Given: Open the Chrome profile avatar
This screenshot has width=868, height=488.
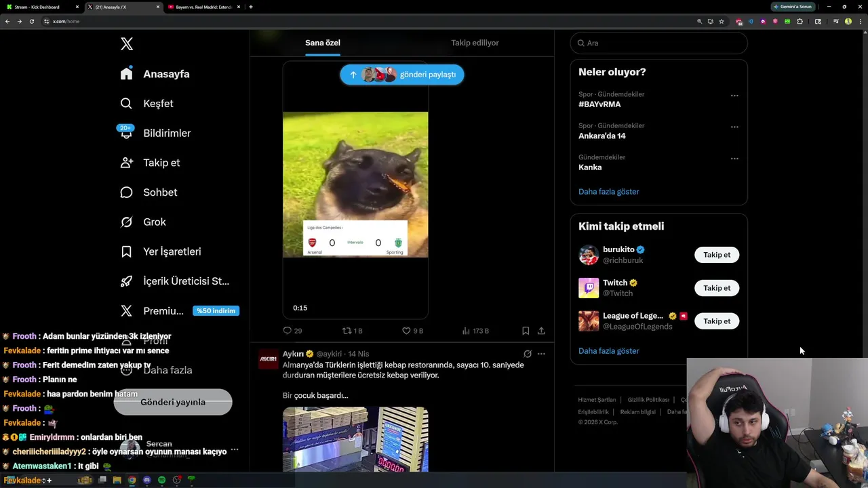Looking at the screenshot, I should click(x=848, y=21).
